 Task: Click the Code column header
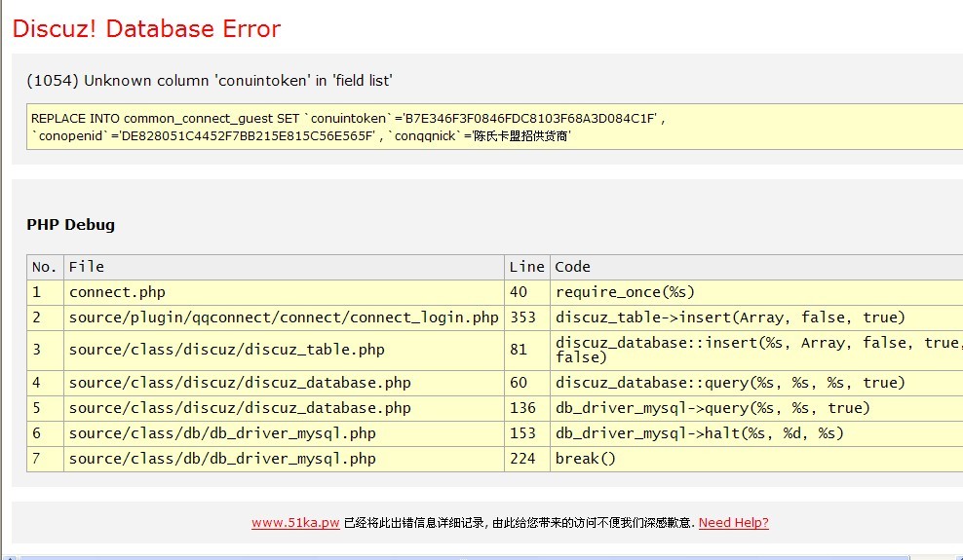click(573, 267)
